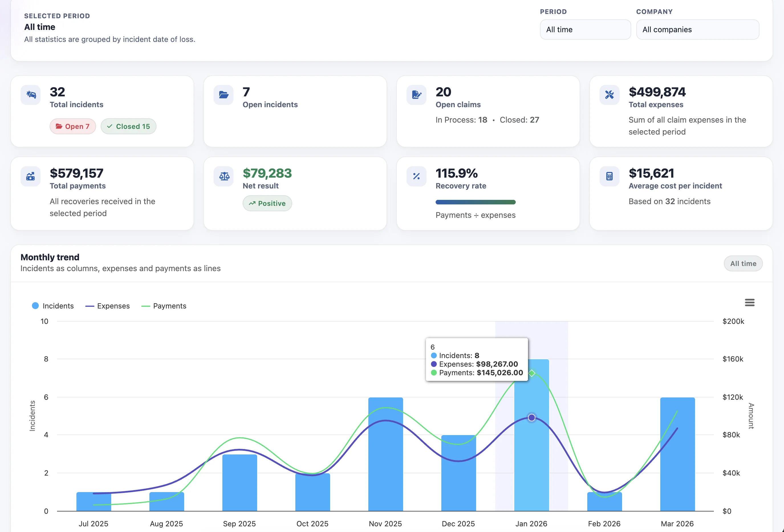Click the SELECTED PERIOD label
Image resolution: width=784 pixels, height=532 pixels.
tap(57, 16)
